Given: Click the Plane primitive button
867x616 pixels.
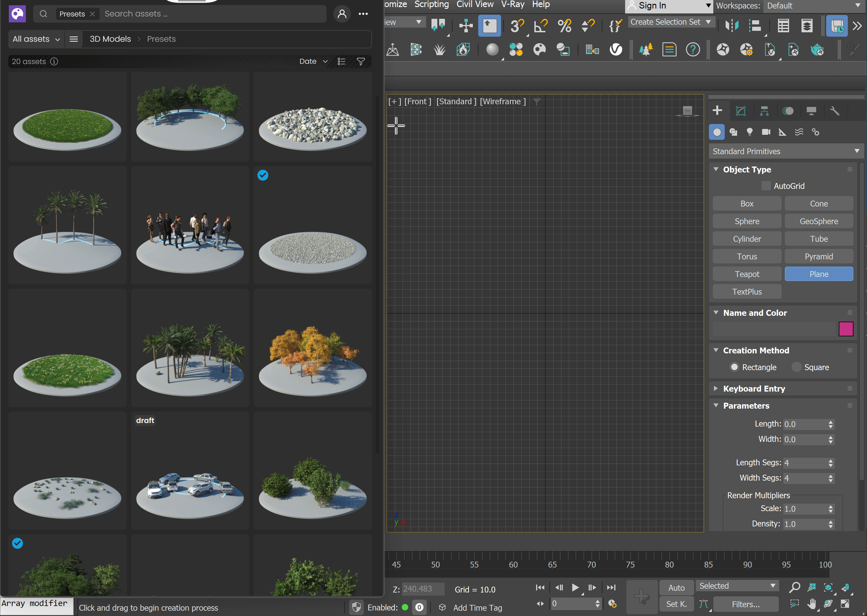Looking at the screenshot, I should (819, 274).
